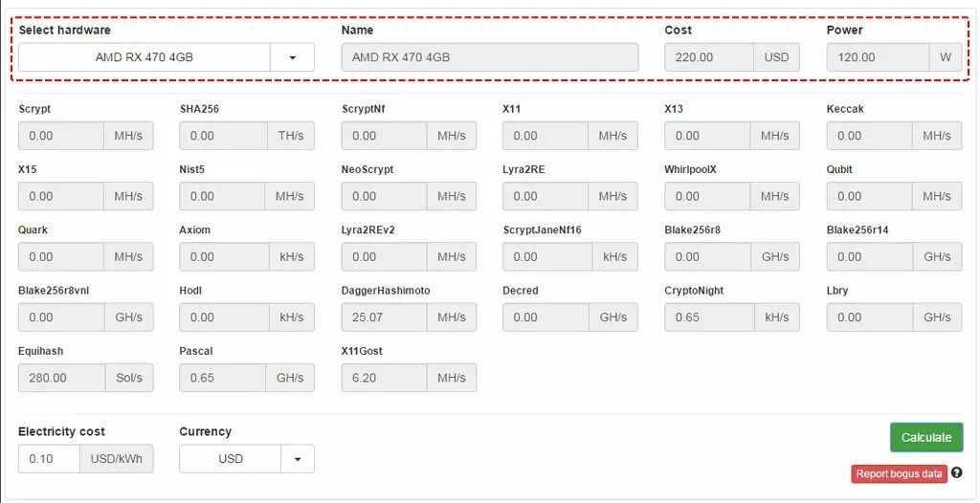Click the Lyra2REv2 hashrate field
980x503 pixels.
[x=385, y=257]
